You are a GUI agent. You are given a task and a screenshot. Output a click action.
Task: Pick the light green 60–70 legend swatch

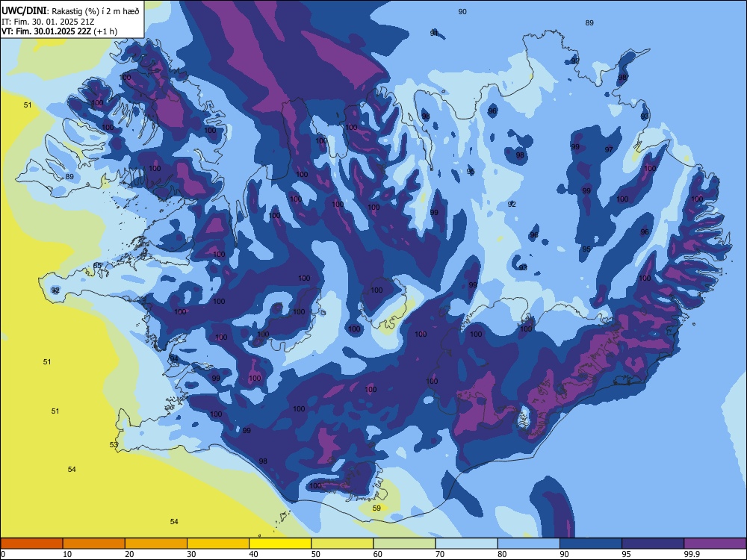pos(404,544)
